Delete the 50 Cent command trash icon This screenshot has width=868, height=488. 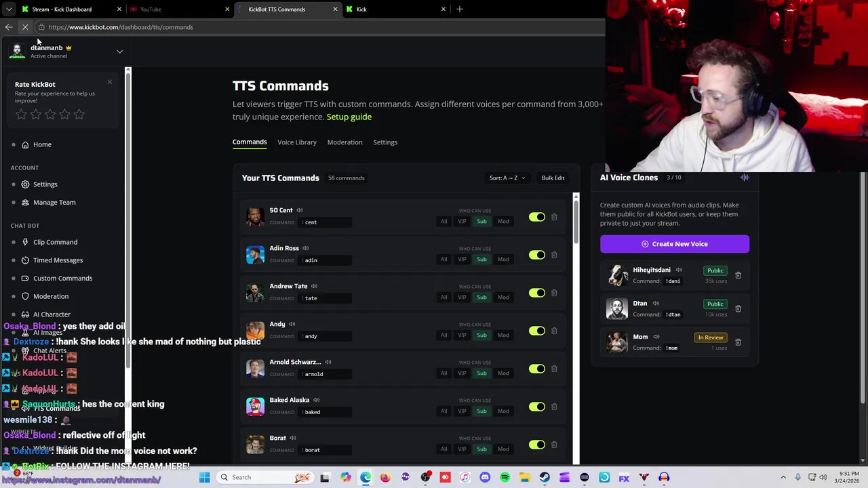[x=554, y=217]
